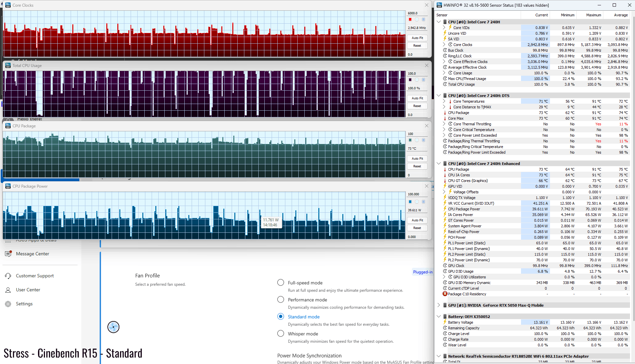
Task: Click the Average column header
Action: 617,15
